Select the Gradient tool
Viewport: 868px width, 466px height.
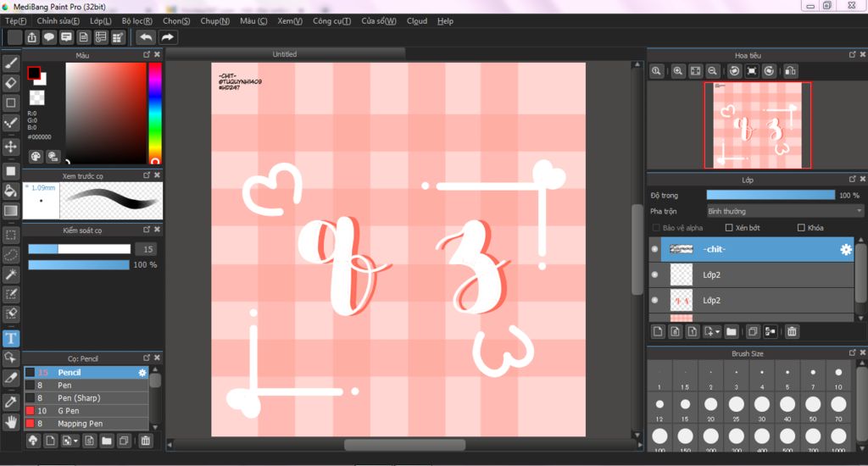[x=10, y=210]
